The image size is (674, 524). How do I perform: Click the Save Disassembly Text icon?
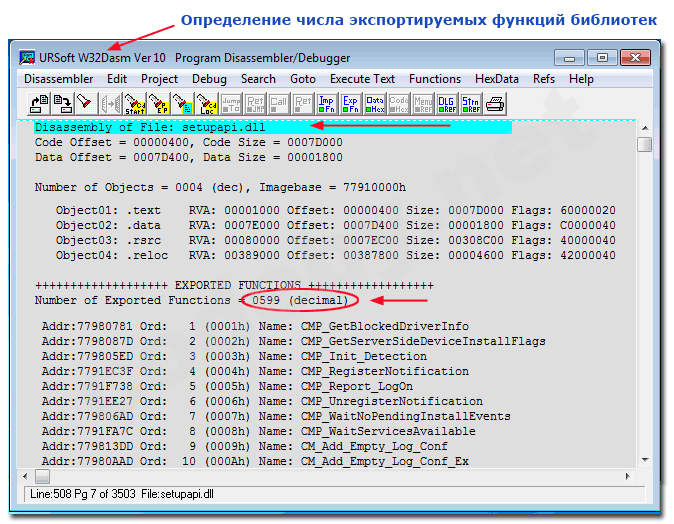pyautogui.click(x=63, y=104)
